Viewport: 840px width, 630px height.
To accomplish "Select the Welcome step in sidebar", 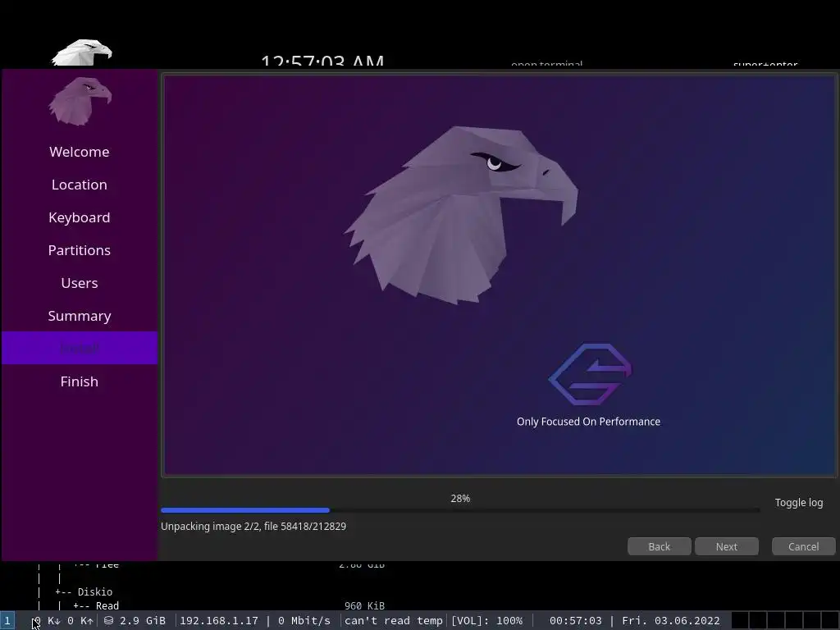I will (x=80, y=152).
